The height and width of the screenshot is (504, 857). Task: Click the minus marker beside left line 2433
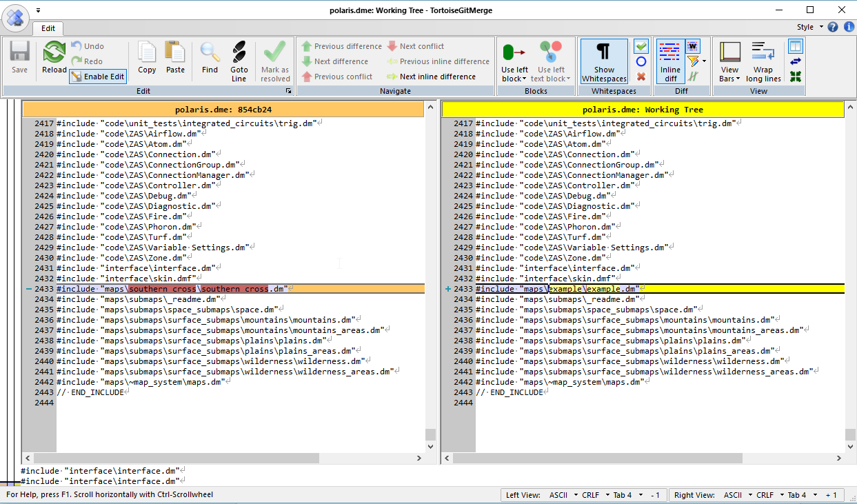pyautogui.click(x=28, y=289)
